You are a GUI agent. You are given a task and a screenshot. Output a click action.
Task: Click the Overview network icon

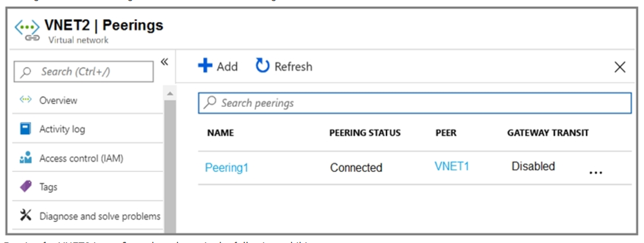pyautogui.click(x=25, y=100)
